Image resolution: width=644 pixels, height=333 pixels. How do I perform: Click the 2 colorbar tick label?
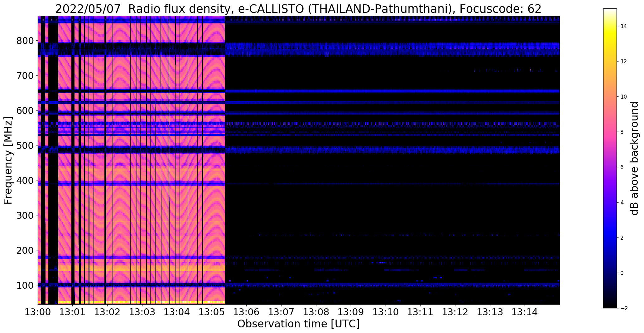coord(622,238)
